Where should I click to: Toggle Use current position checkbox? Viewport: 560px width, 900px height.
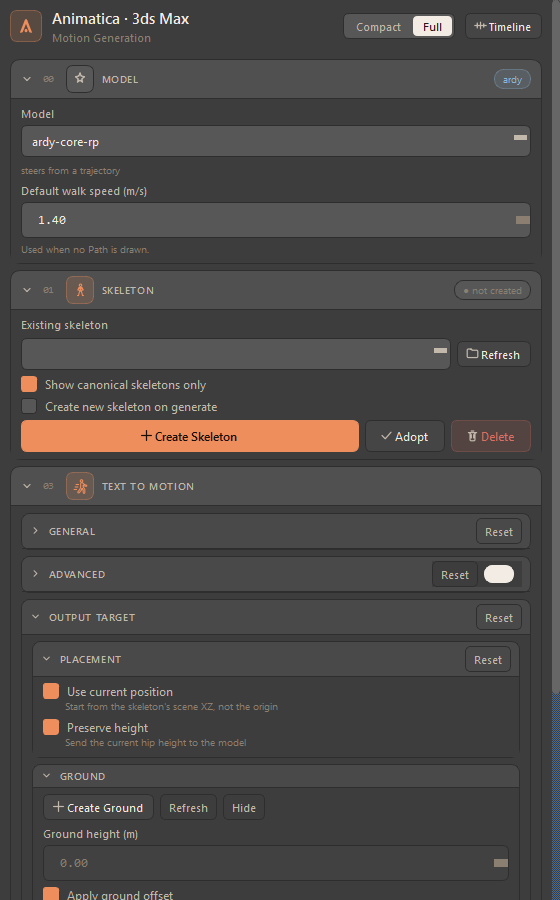coord(51,691)
